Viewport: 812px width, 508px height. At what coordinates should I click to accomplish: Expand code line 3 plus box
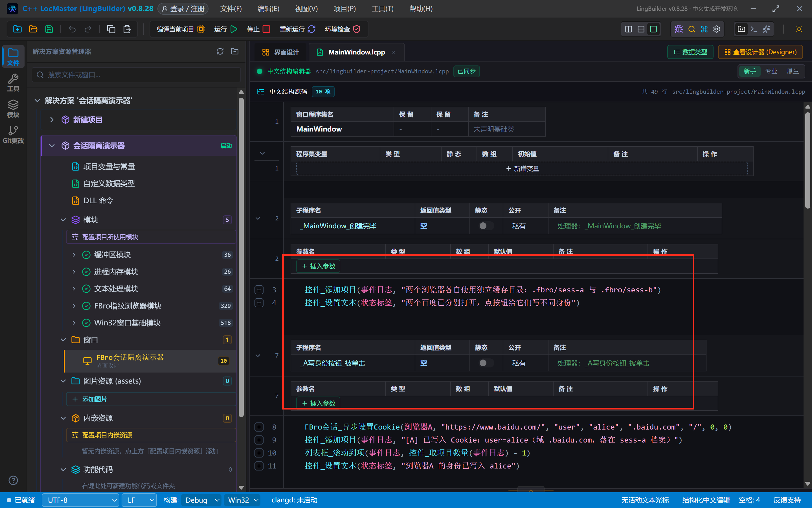[x=259, y=290]
